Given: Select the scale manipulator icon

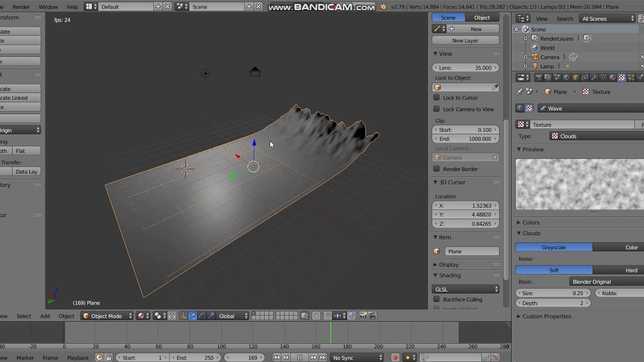Looking at the screenshot, I should pos(211,316).
